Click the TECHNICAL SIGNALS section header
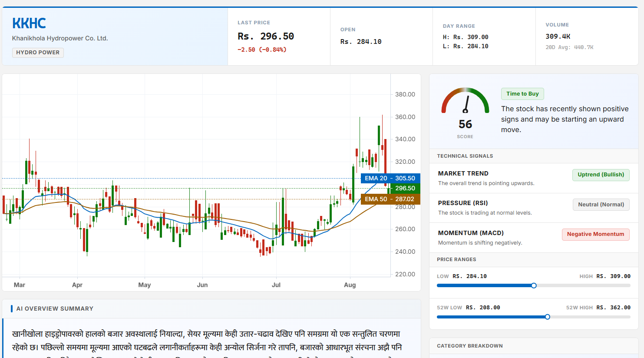Viewport: 644px width, 358px height. [x=465, y=156]
